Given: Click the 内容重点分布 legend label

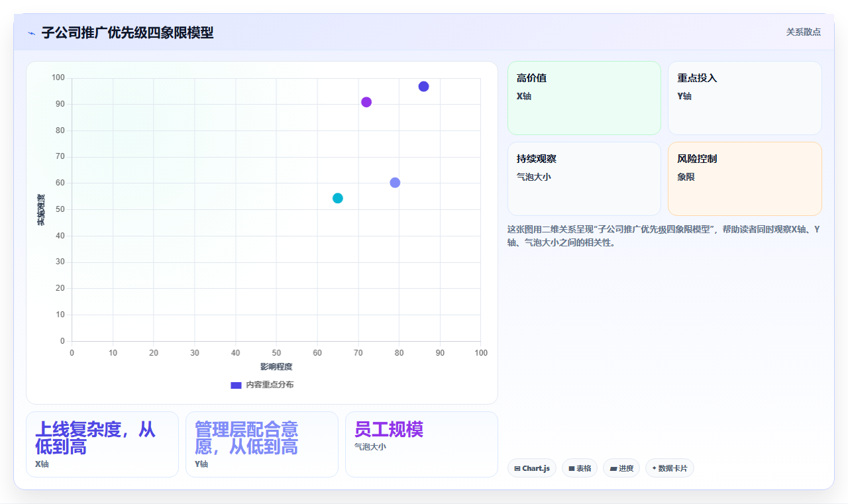Looking at the screenshot, I should [x=270, y=385].
